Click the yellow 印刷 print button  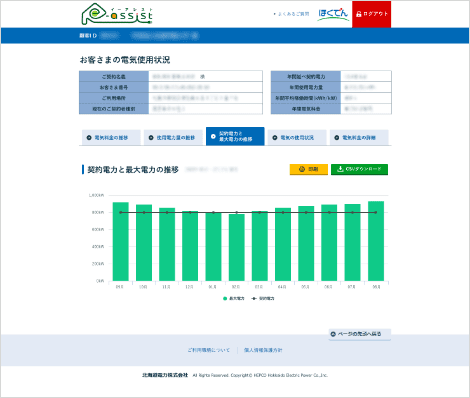309,169
